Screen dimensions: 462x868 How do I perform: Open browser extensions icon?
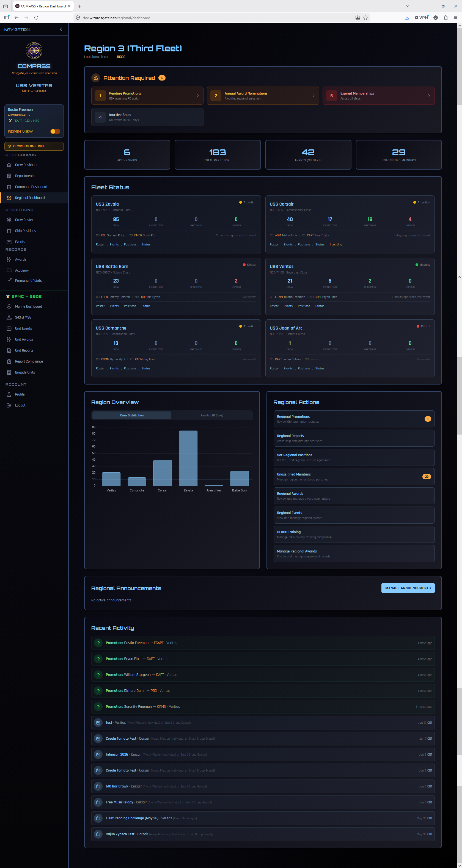click(446, 18)
